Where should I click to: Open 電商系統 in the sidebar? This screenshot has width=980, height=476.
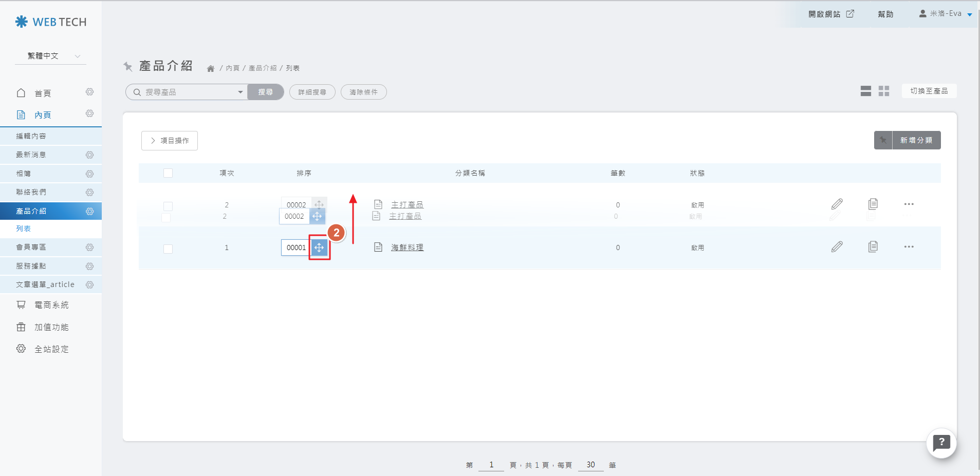tap(51, 305)
